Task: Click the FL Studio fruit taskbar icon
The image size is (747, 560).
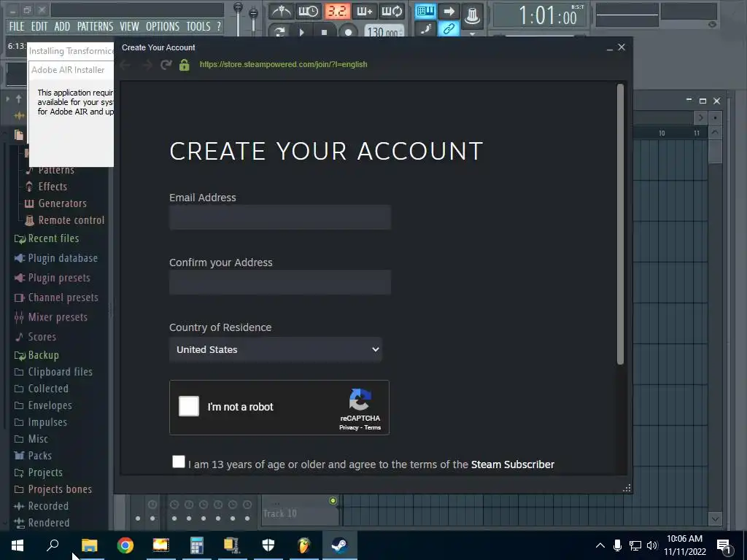Action: point(304,545)
